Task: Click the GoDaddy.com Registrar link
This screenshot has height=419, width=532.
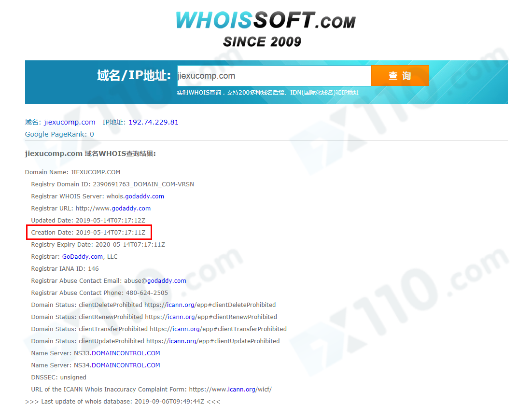Action: 83,257
